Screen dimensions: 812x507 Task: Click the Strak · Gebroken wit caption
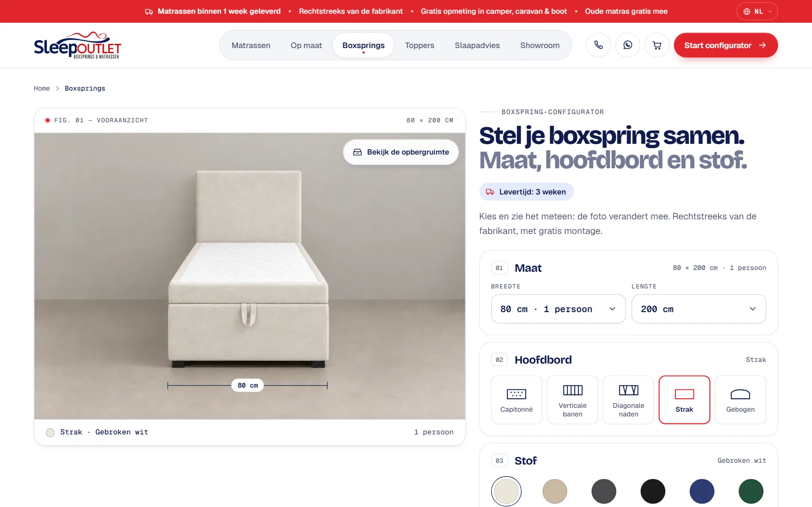tap(104, 432)
